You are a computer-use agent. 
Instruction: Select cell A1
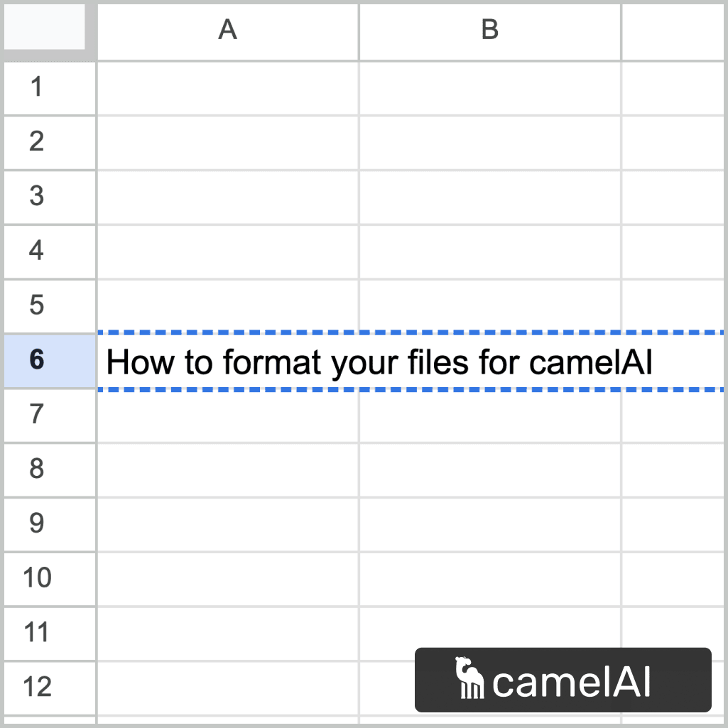click(x=227, y=87)
